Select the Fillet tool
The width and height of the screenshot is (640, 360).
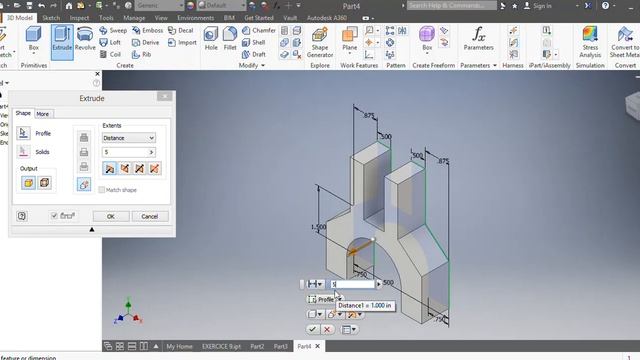pos(230,39)
